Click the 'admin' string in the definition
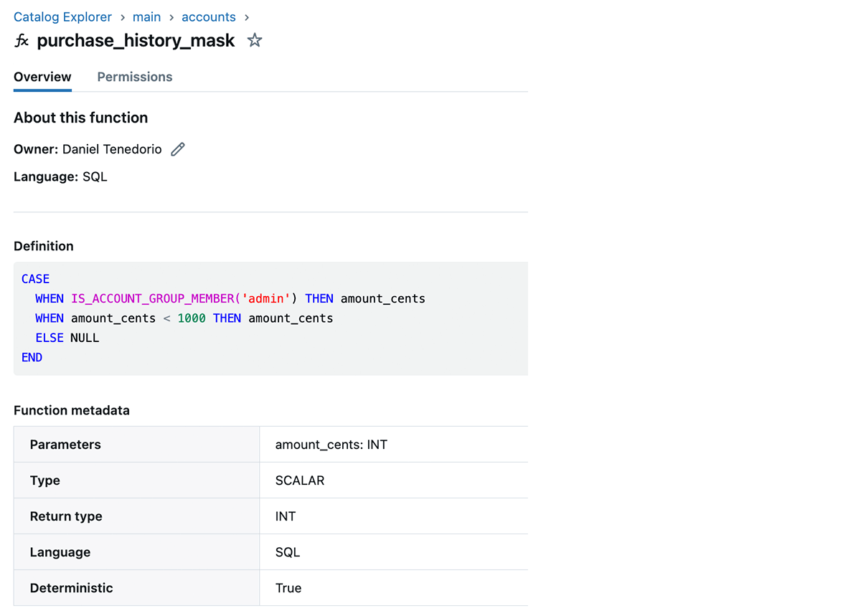This screenshot has height=616, width=861. tap(266, 298)
